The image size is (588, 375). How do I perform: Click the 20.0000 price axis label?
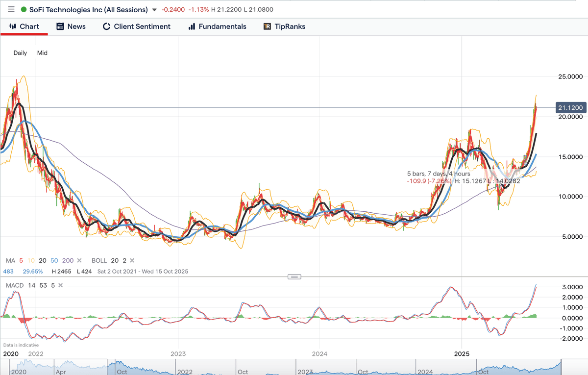(570, 117)
